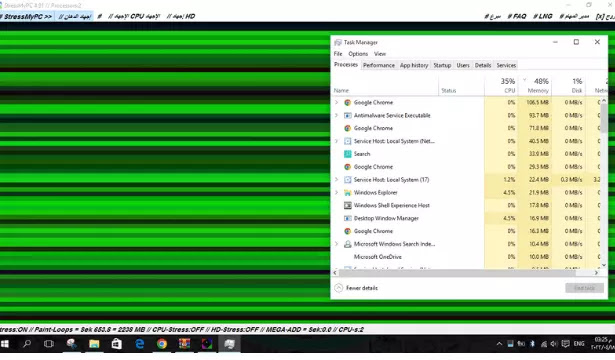
Task: Open taskbar search magnifier
Action: pos(27,344)
